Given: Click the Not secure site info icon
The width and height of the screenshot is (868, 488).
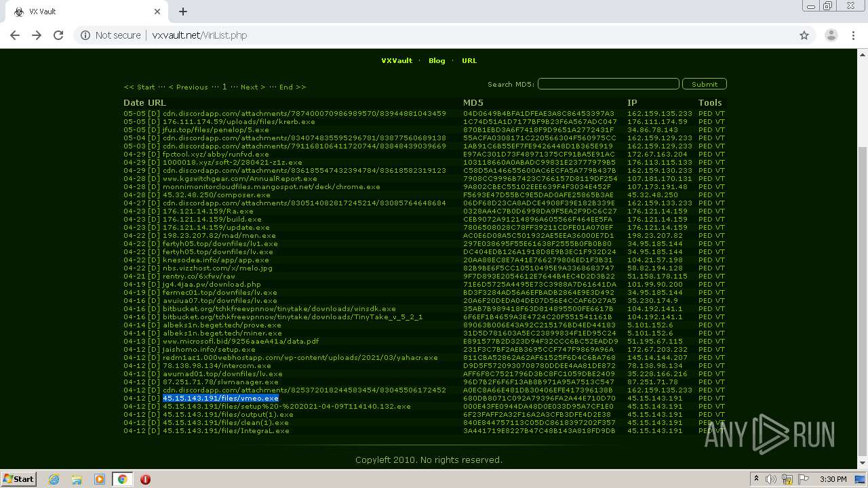Looking at the screenshot, I should [85, 35].
